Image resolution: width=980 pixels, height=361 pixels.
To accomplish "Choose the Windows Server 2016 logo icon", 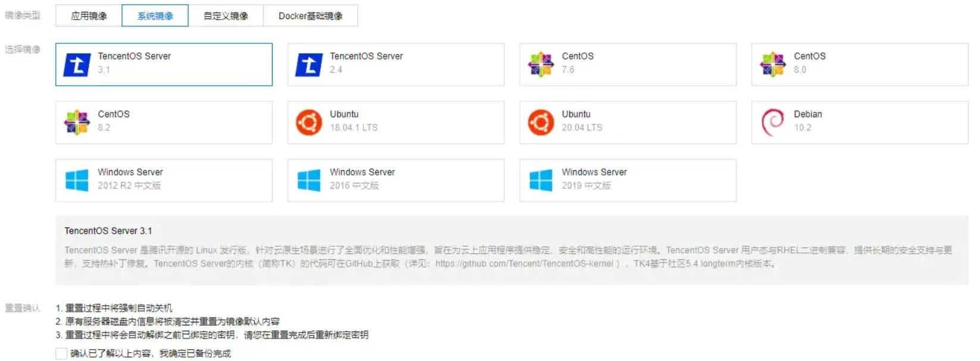I will tap(309, 180).
